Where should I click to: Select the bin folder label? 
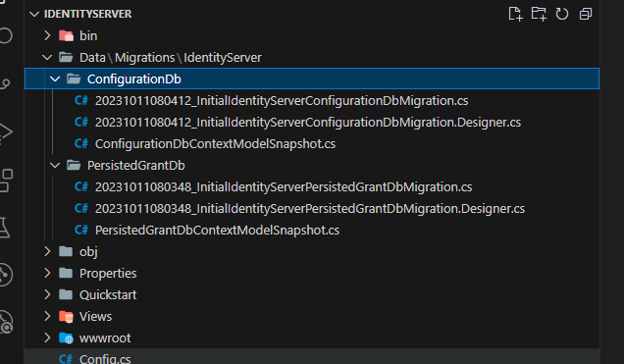click(88, 36)
